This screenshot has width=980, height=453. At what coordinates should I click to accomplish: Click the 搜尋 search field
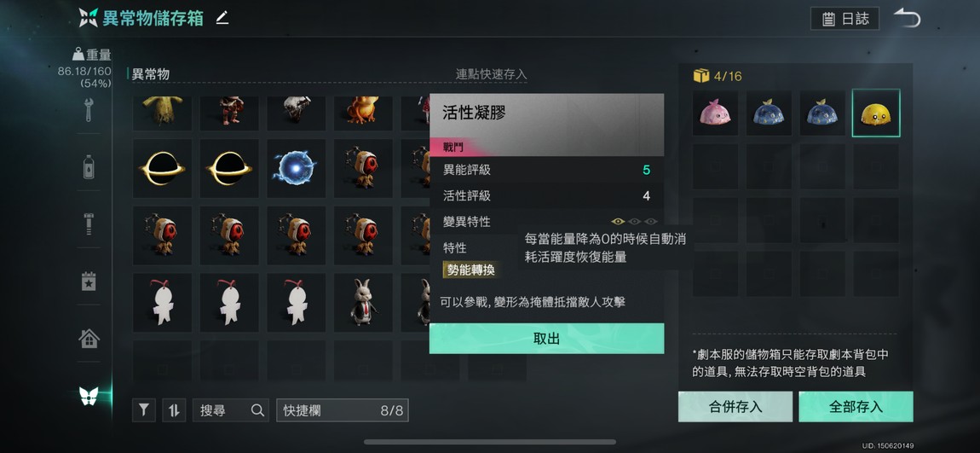click(x=231, y=410)
